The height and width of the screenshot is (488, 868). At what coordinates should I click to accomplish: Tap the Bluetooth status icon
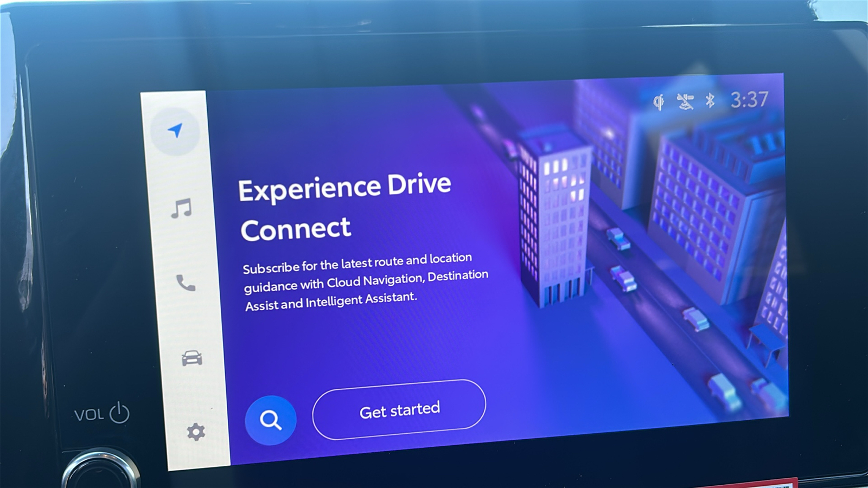710,100
